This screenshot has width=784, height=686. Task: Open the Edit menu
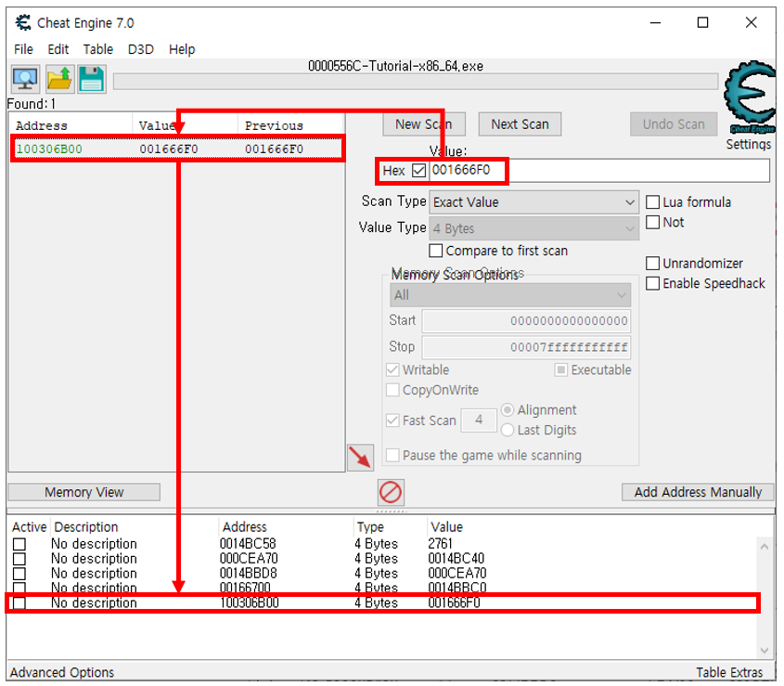(58, 49)
